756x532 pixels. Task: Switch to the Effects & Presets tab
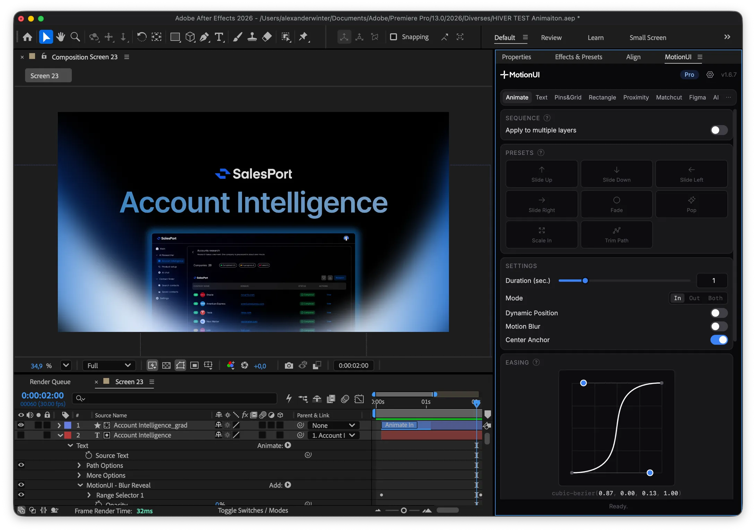coord(578,57)
